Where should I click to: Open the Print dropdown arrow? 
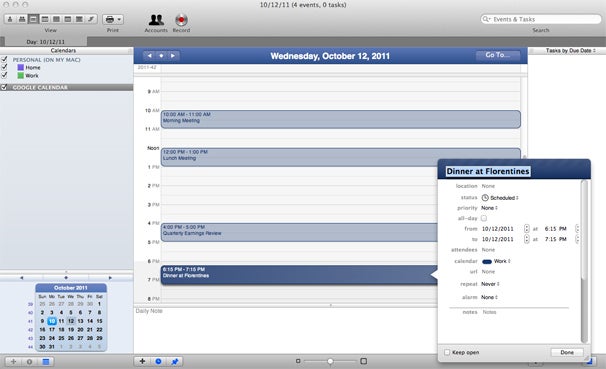(x=119, y=19)
